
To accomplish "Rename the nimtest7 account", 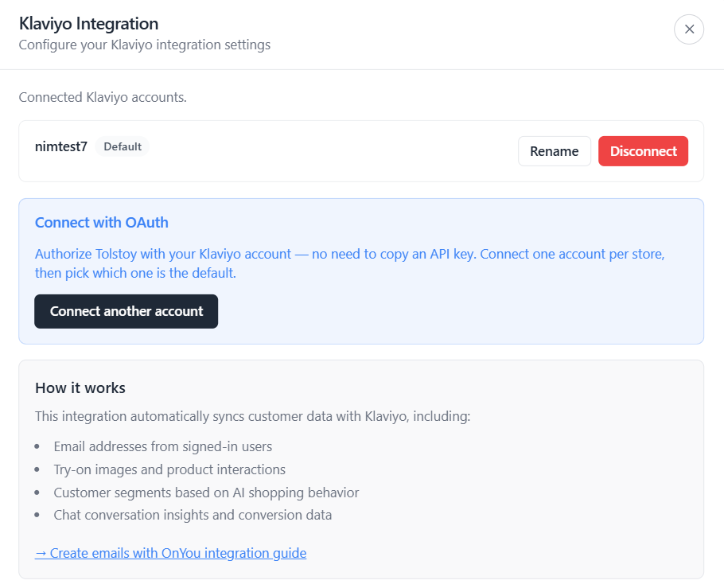I will tap(554, 151).
